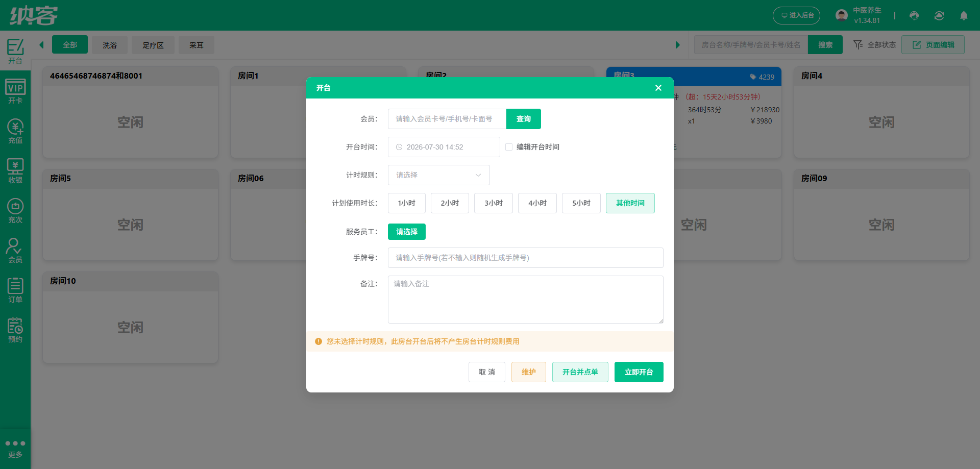
Task: Select the 3小时 planned duration
Action: pos(494,203)
